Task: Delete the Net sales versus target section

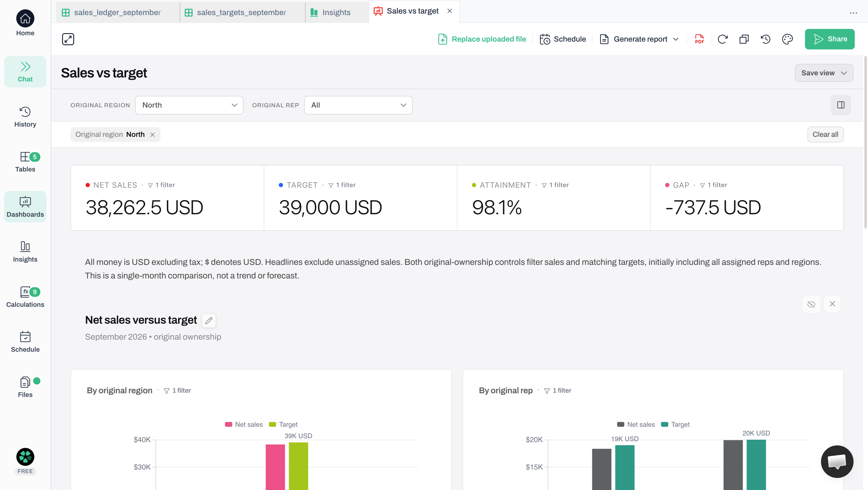Action: 832,304
